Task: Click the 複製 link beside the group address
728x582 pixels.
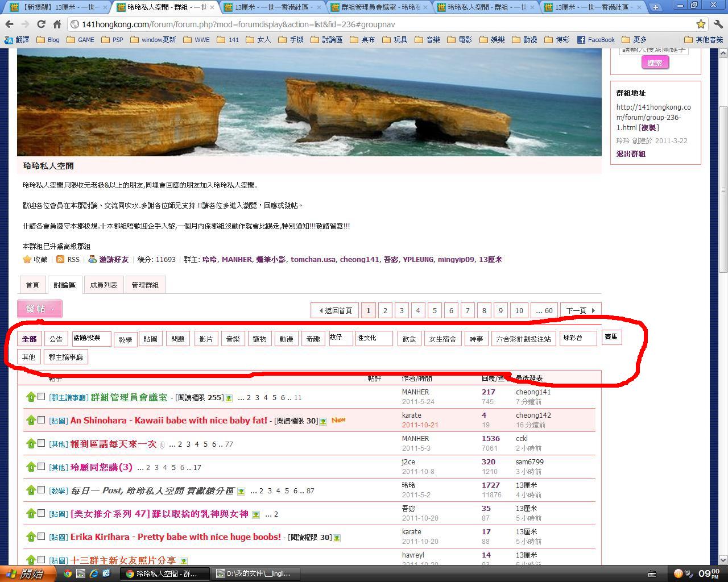Action: (x=649, y=128)
